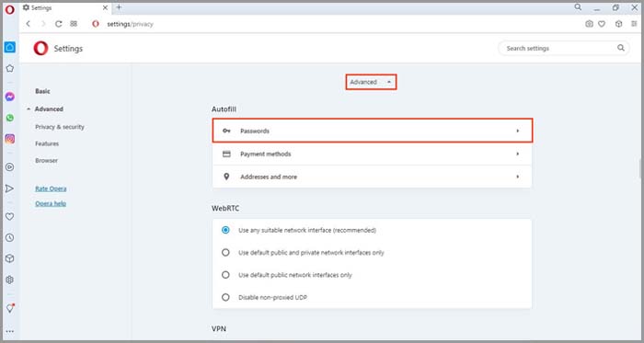Select default public and private network interfaces

[225, 253]
